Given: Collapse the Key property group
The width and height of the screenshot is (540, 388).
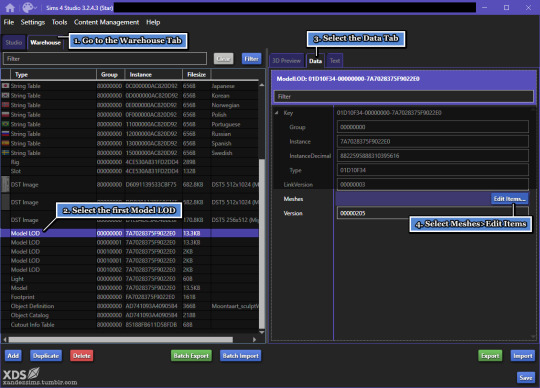Looking at the screenshot, I should point(277,113).
